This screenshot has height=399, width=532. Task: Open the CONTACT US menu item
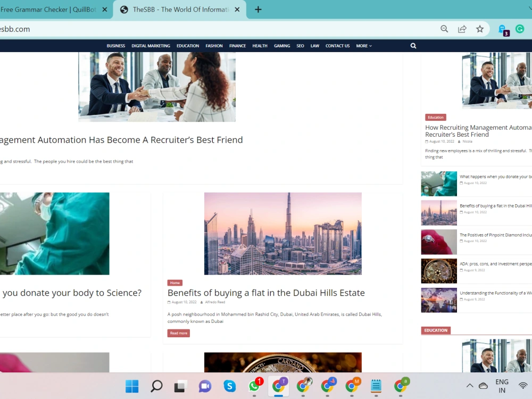coord(338,46)
